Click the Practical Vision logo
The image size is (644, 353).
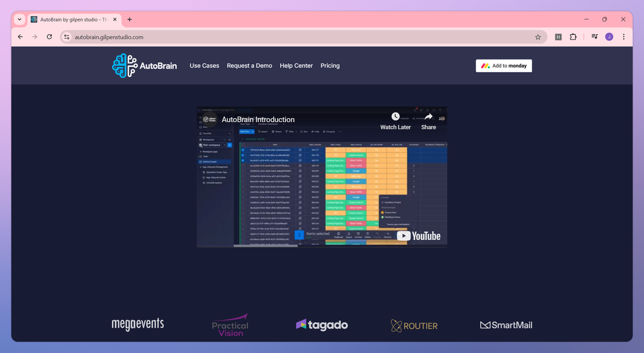pyautogui.click(x=230, y=325)
